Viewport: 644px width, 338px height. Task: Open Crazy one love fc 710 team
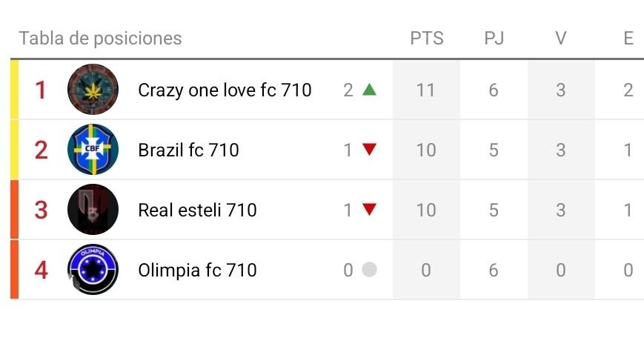[225, 90]
